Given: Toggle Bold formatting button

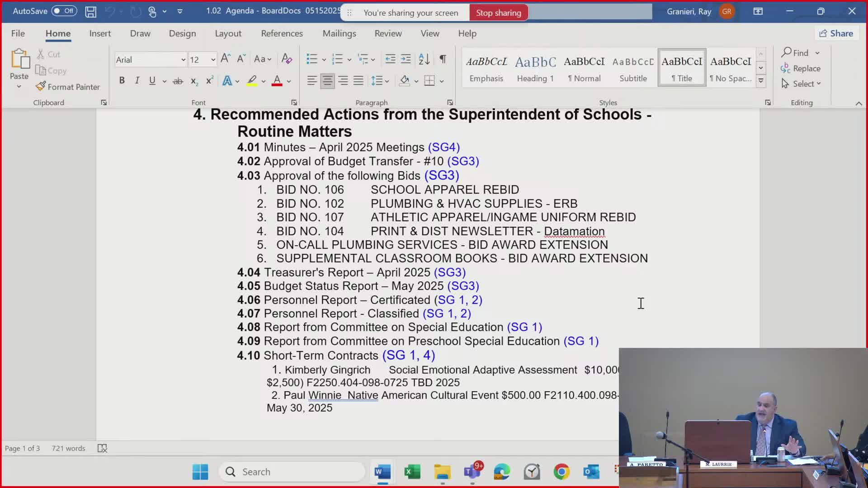Looking at the screenshot, I should [x=122, y=81].
